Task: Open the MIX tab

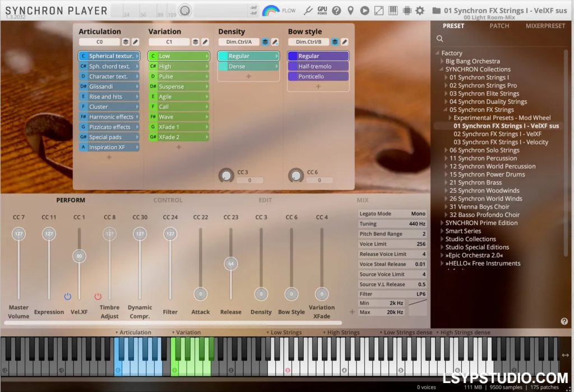Action: point(363,200)
